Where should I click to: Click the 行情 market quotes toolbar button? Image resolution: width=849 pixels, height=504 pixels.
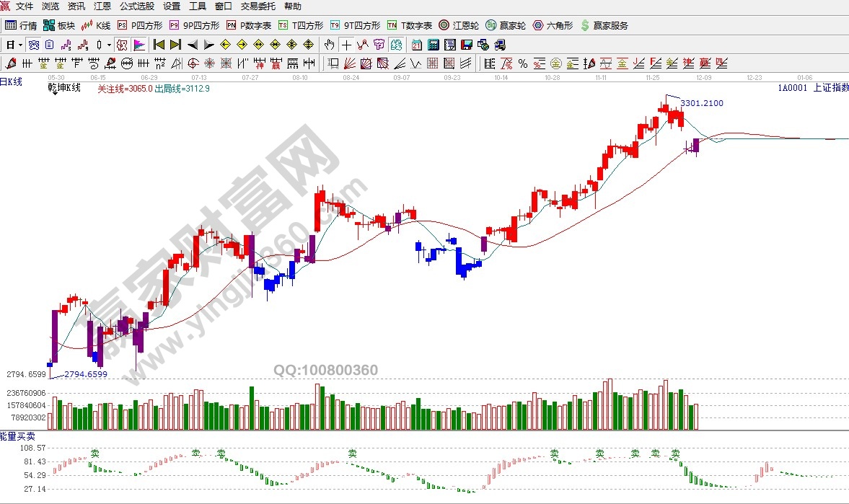point(21,25)
